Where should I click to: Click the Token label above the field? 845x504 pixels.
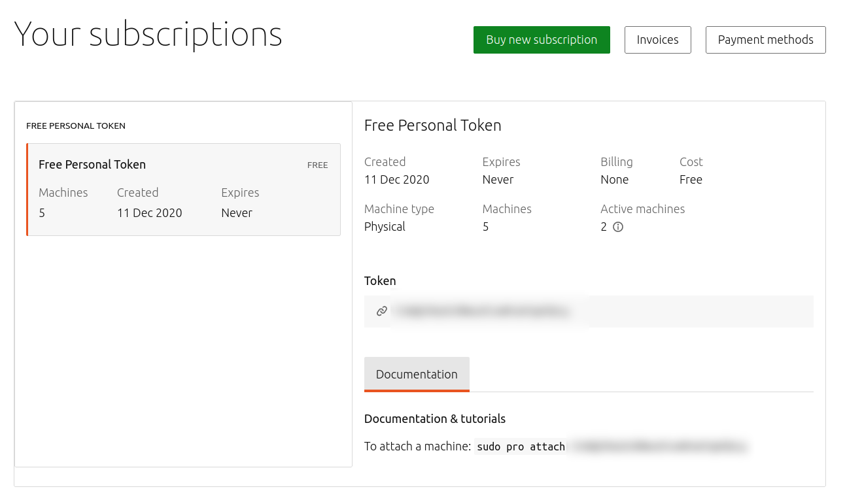pyautogui.click(x=380, y=281)
